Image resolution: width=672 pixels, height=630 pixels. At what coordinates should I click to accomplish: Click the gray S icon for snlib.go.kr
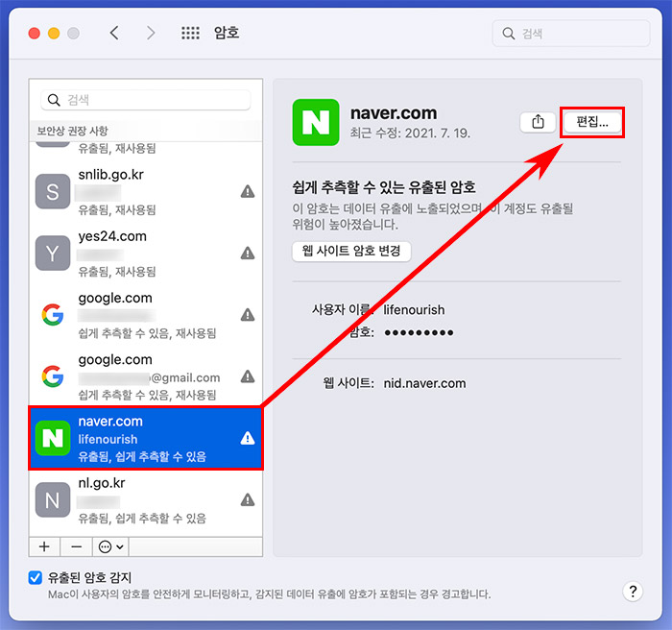click(53, 191)
